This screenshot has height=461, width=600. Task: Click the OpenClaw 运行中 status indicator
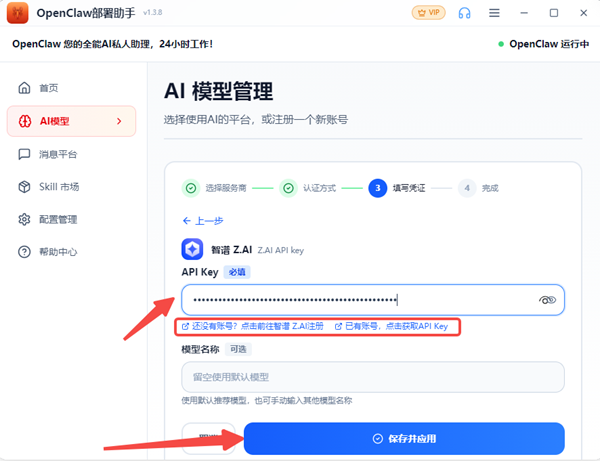click(x=544, y=44)
